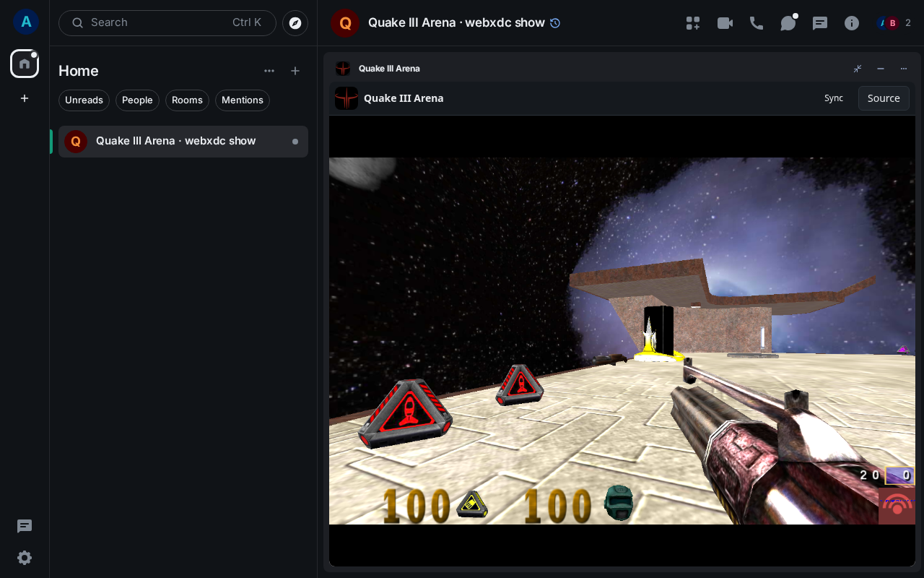Toggle the People filter

click(x=137, y=100)
